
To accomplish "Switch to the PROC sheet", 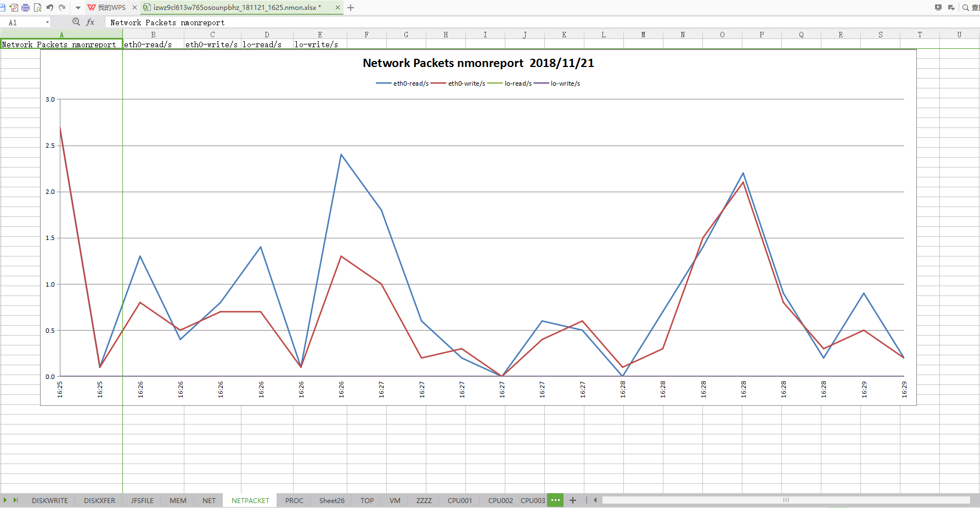I will [x=294, y=500].
